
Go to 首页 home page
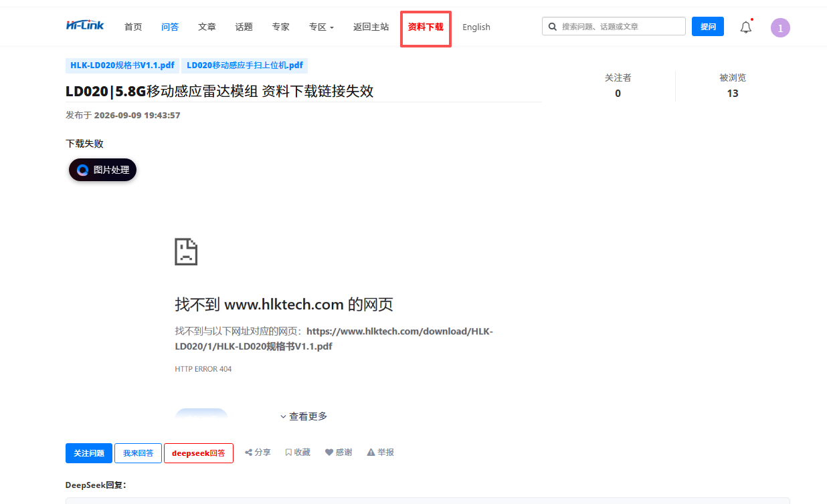(x=133, y=27)
